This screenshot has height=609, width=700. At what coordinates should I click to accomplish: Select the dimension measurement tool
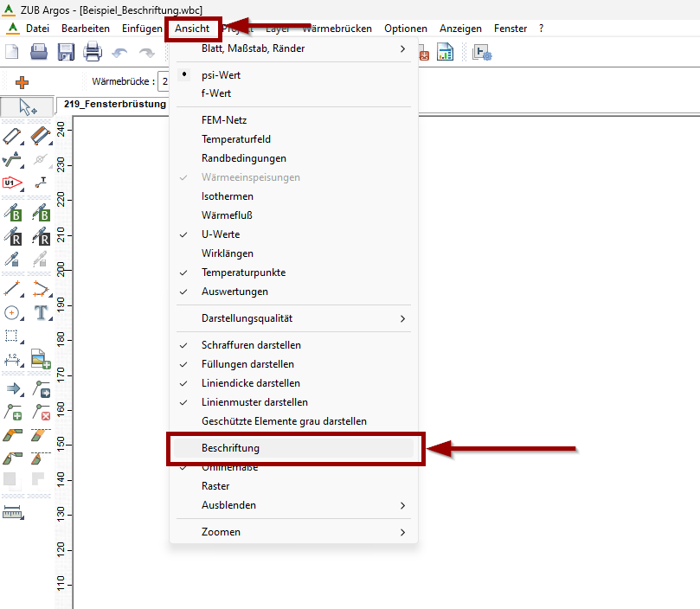[12, 357]
